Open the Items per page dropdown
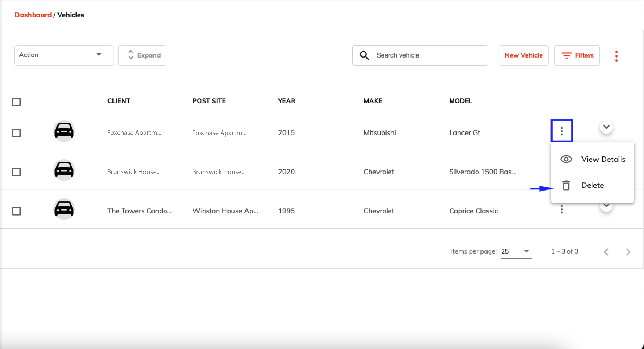 [x=516, y=252]
